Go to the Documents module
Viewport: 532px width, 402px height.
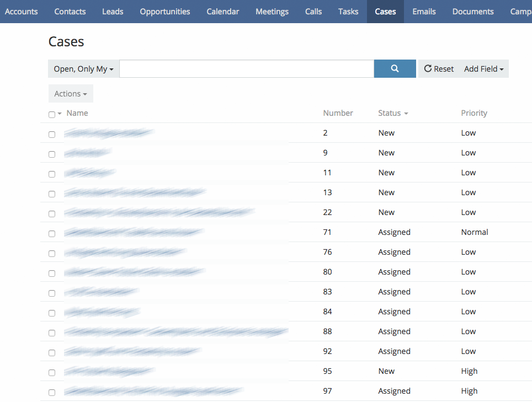472,11
